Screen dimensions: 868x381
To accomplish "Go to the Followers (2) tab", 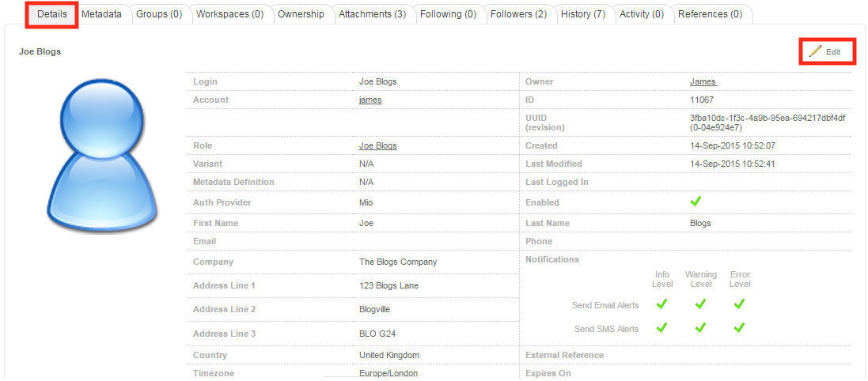I will click(x=518, y=14).
